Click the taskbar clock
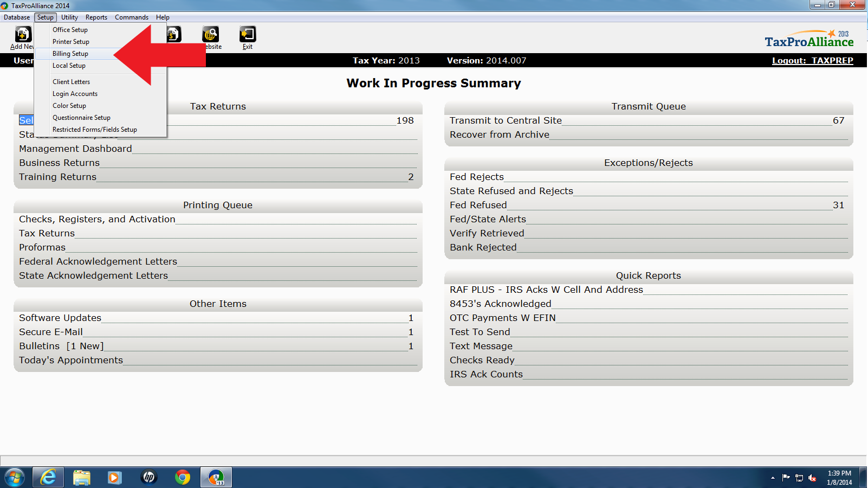This screenshot has height=488, width=868. (839, 478)
